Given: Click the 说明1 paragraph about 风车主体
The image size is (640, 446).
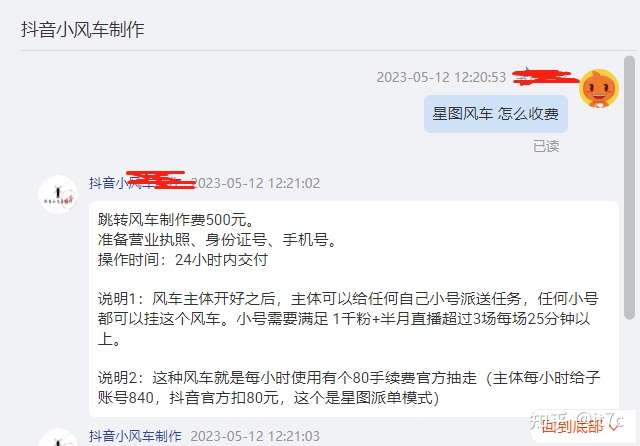Looking at the screenshot, I should (x=348, y=319).
